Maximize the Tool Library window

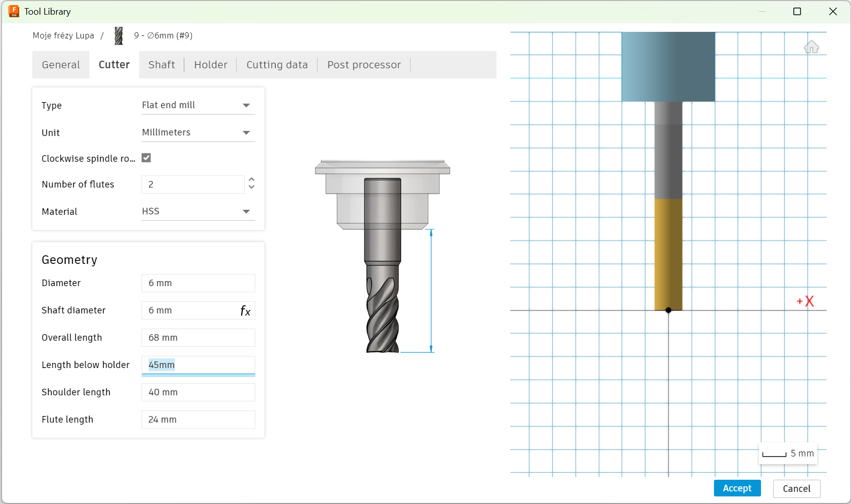(797, 11)
